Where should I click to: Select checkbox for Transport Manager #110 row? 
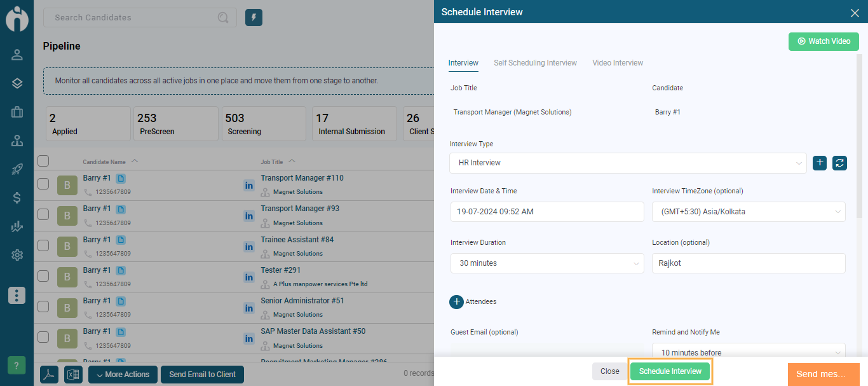tap(43, 184)
